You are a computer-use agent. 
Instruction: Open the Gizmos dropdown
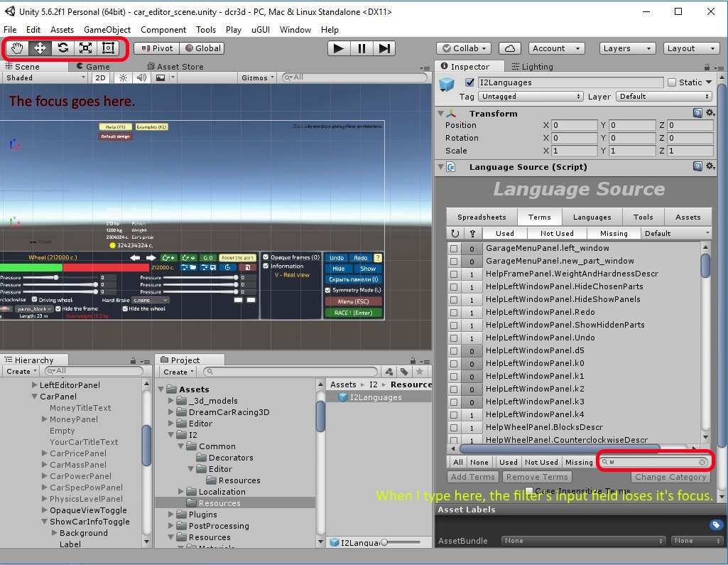pyautogui.click(x=258, y=77)
